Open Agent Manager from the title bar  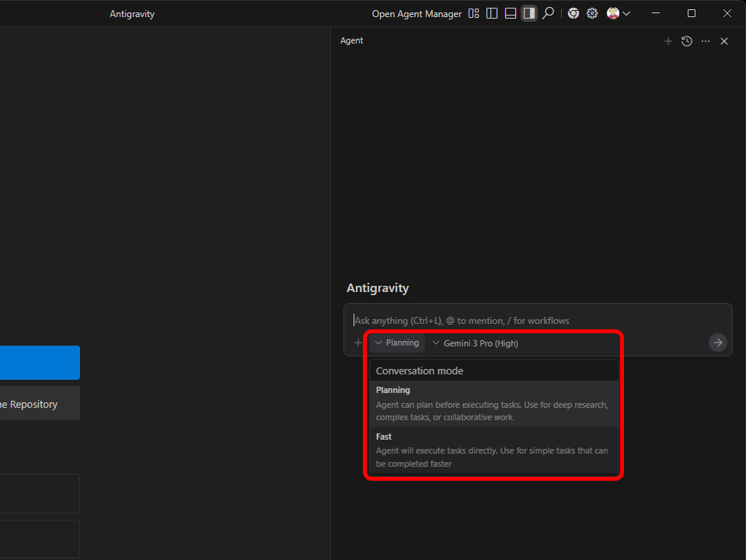[417, 14]
